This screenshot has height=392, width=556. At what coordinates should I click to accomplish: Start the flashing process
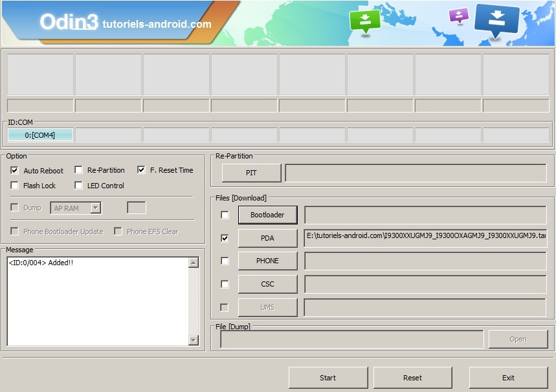328,378
